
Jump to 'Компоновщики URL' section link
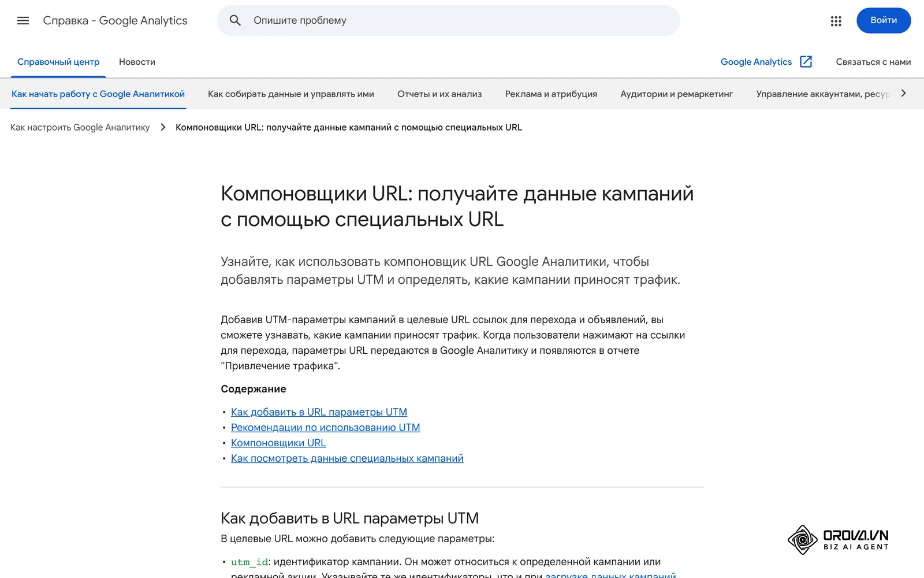[x=278, y=443]
